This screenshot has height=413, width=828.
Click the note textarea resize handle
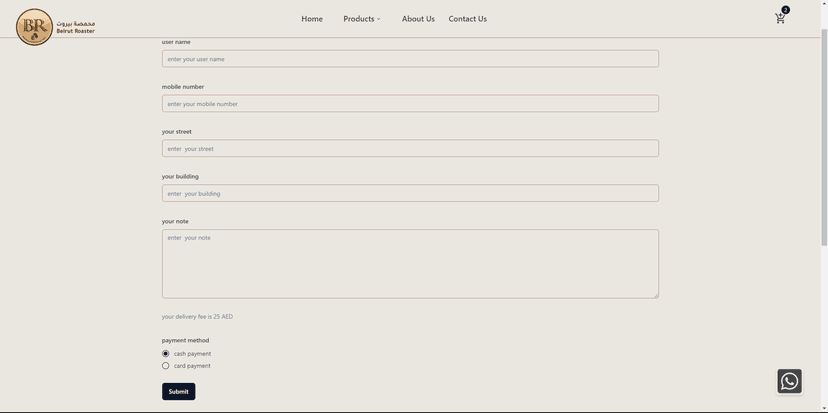tap(656, 295)
